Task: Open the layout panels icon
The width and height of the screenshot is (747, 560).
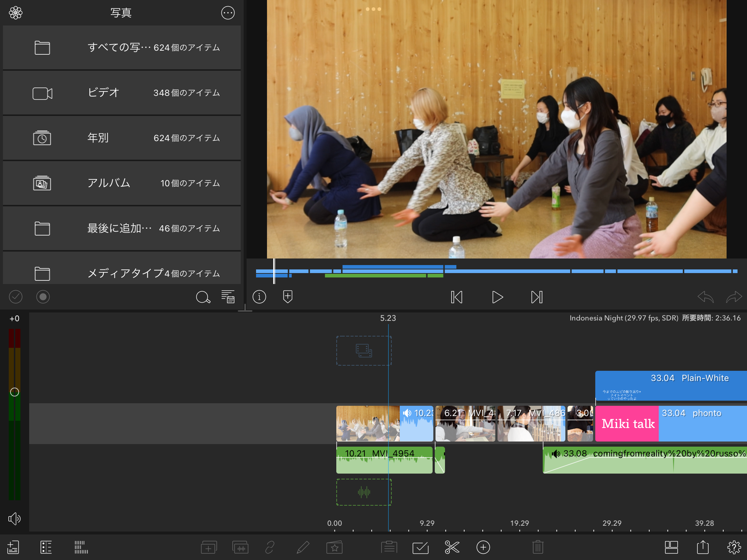Action: (x=671, y=547)
